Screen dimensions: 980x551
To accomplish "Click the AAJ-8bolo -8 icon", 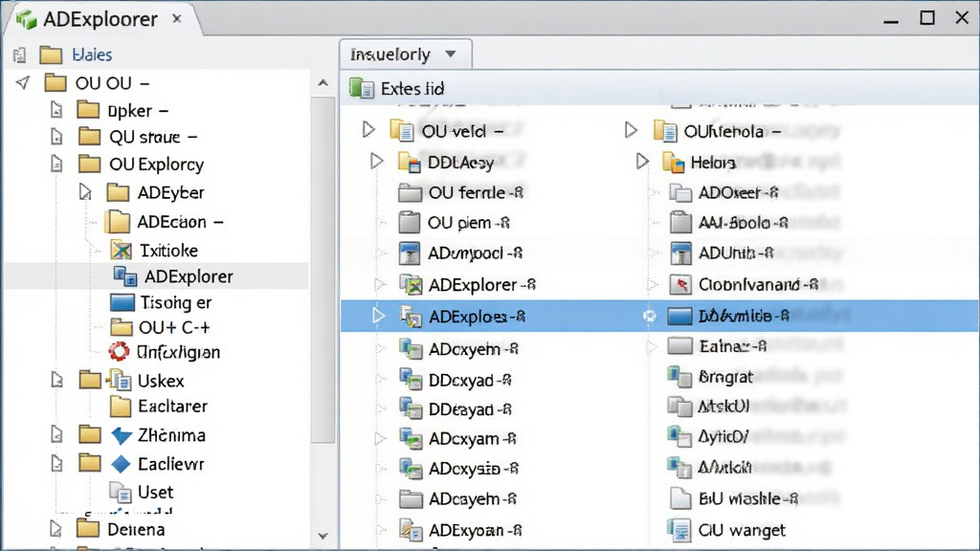I will pos(680,222).
